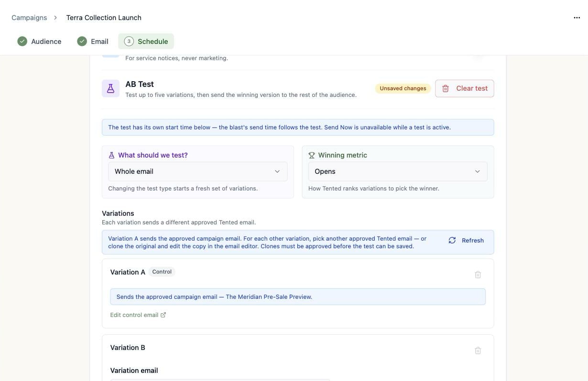Click the Send Now unavailable info banner
588x381 pixels.
[x=298, y=127]
